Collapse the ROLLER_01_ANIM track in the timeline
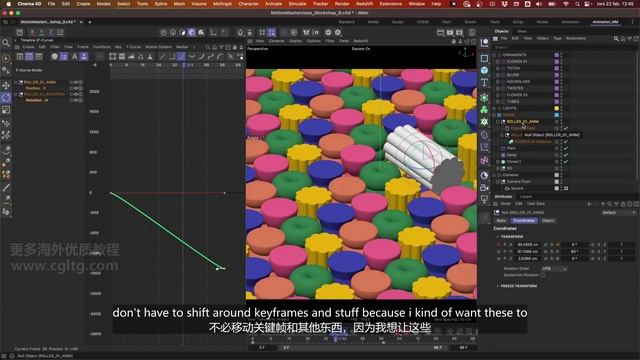Image resolution: width=640 pixels, height=360 pixels. (16, 82)
